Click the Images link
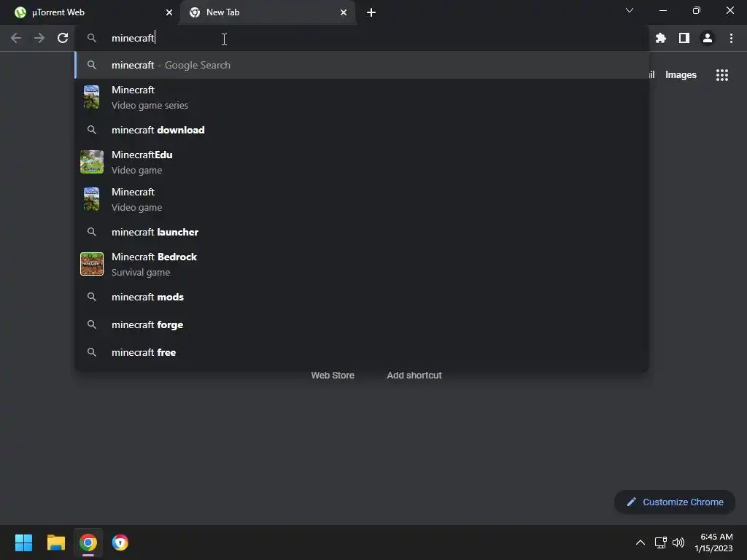 681,75
